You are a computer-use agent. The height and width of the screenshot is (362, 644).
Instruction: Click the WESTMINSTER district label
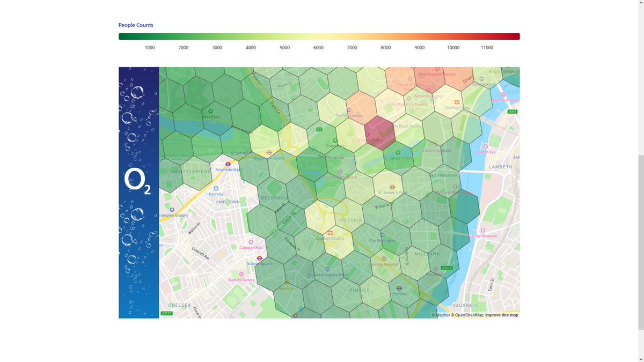click(443, 175)
